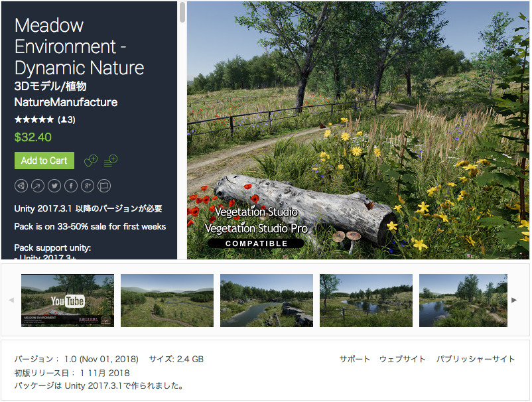Add asset to wishlist via heart icon
The height and width of the screenshot is (402, 532).
(91, 161)
